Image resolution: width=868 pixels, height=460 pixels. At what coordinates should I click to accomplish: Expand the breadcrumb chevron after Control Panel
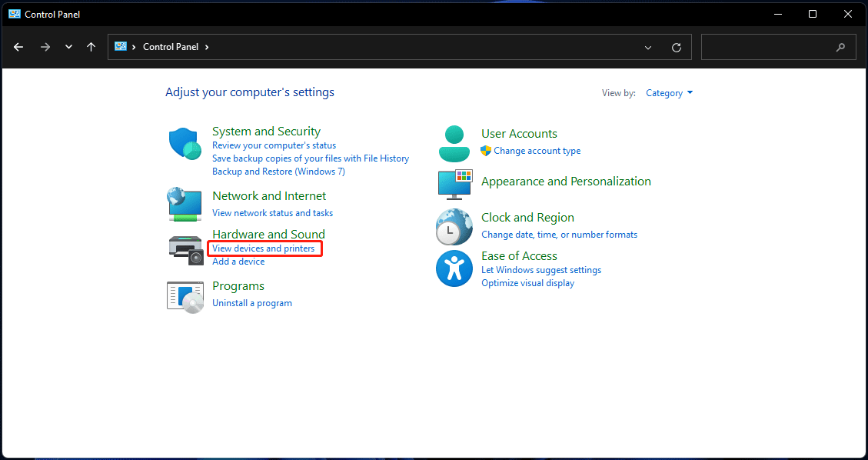click(x=207, y=47)
